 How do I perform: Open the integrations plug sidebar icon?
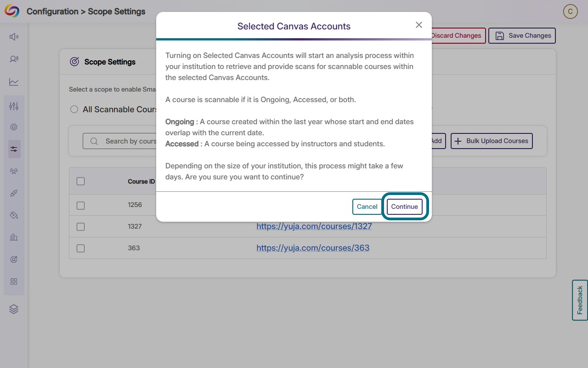tap(14, 193)
